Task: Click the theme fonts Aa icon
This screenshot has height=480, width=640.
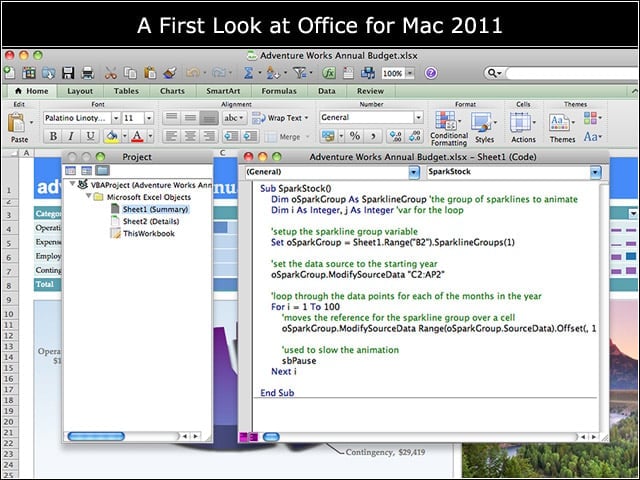Action: [x=590, y=136]
